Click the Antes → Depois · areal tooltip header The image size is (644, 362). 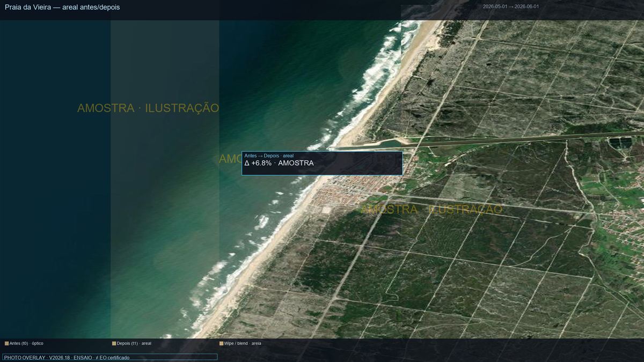click(x=269, y=156)
